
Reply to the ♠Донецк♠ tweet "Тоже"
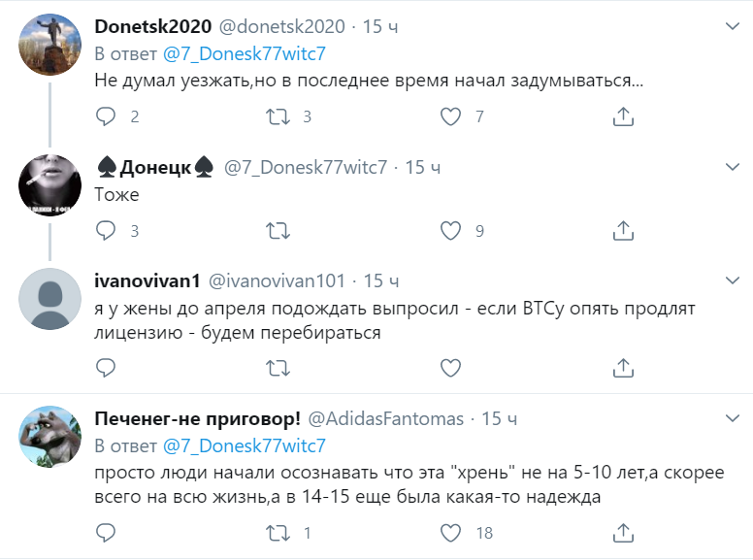pyautogui.click(x=106, y=231)
